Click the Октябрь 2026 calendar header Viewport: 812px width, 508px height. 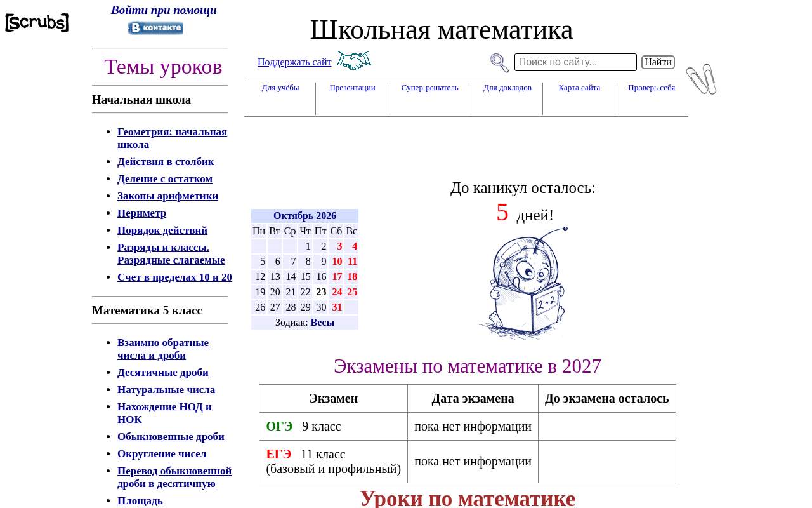[304, 216]
